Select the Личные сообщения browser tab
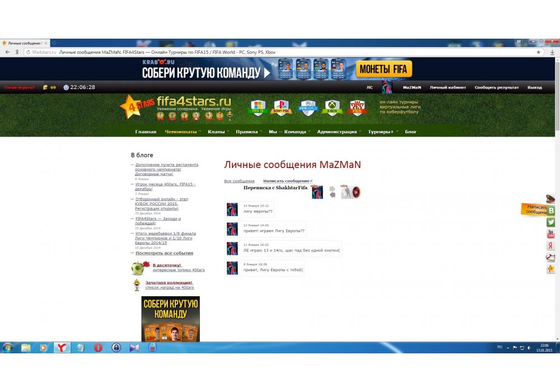560x392 pixels. [25, 43]
